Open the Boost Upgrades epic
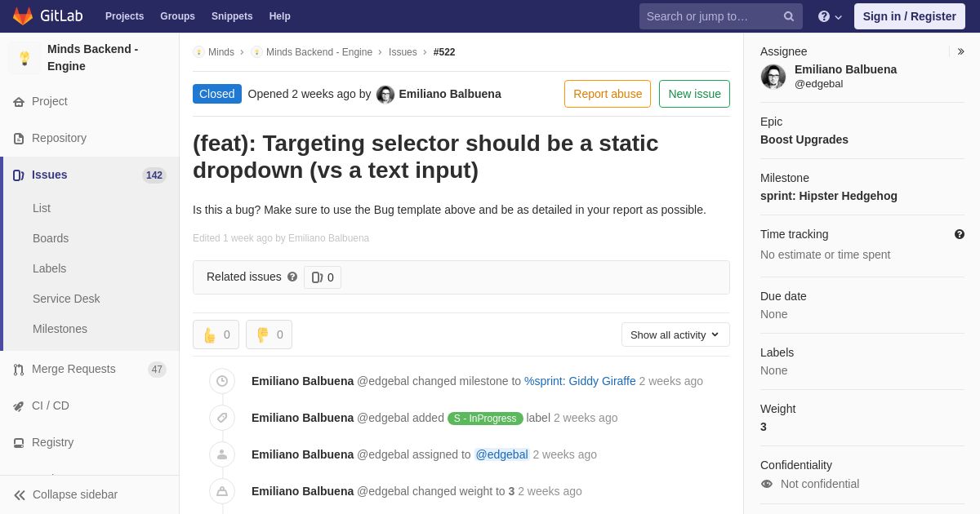980x514 pixels. pos(804,140)
